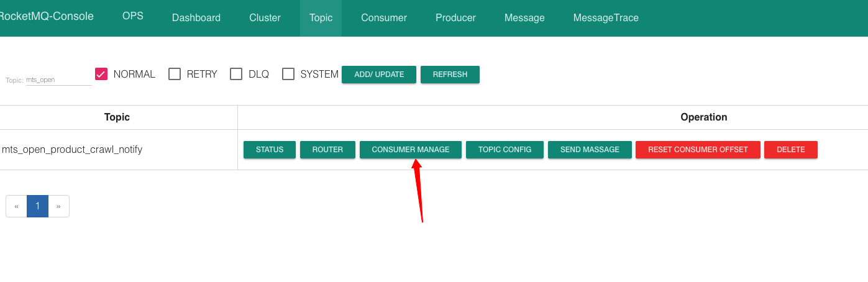Enable the SYSTEM topics checkbox
The height and width of the screenshot is (282, 868).
coord(288,74)
